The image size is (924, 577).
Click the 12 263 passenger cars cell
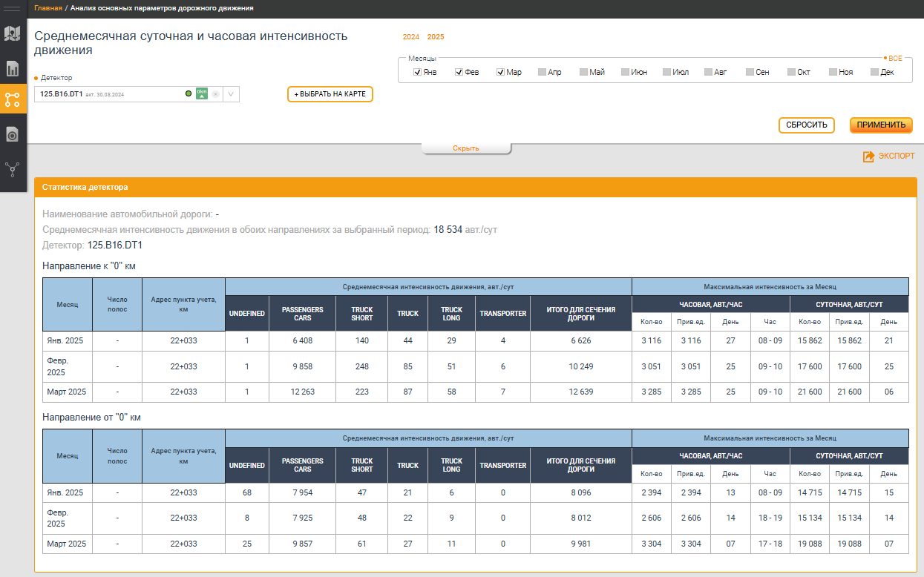[x=302, y=392]
